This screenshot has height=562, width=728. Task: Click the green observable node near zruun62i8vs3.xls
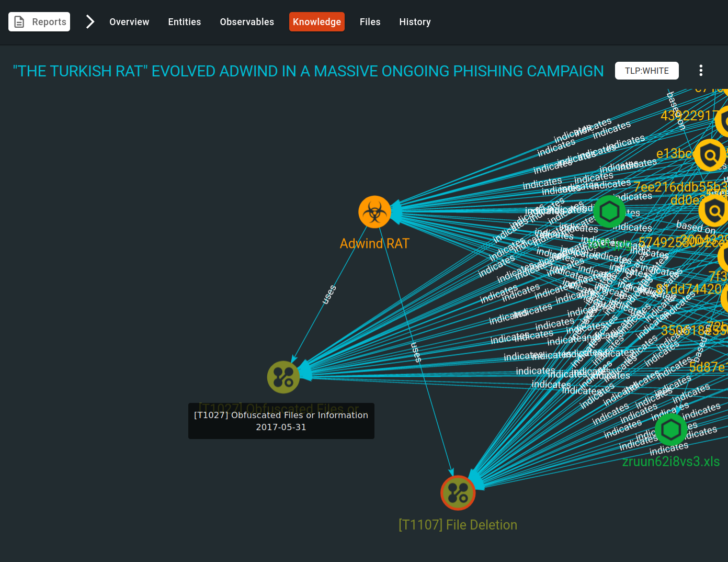671,430
